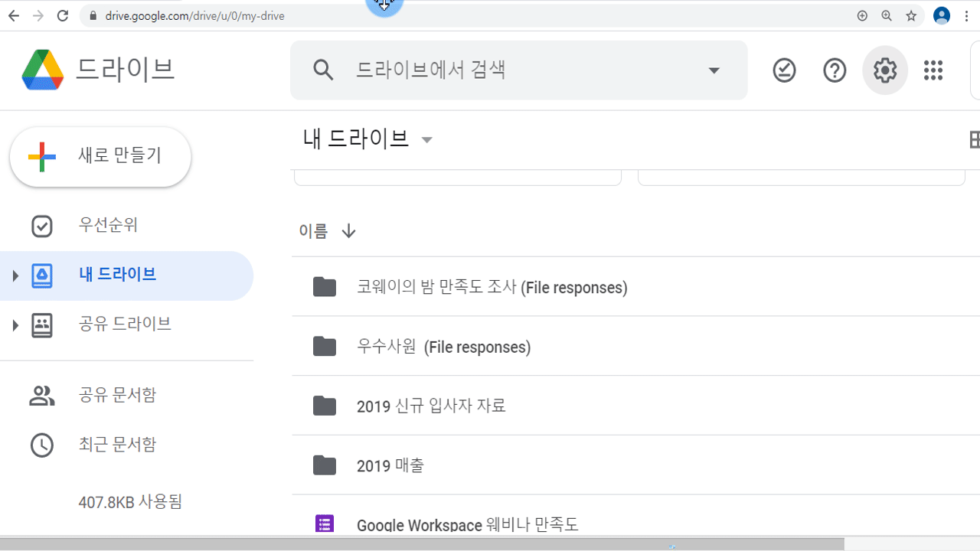Open search options dropdown arrow

[714, 70]
